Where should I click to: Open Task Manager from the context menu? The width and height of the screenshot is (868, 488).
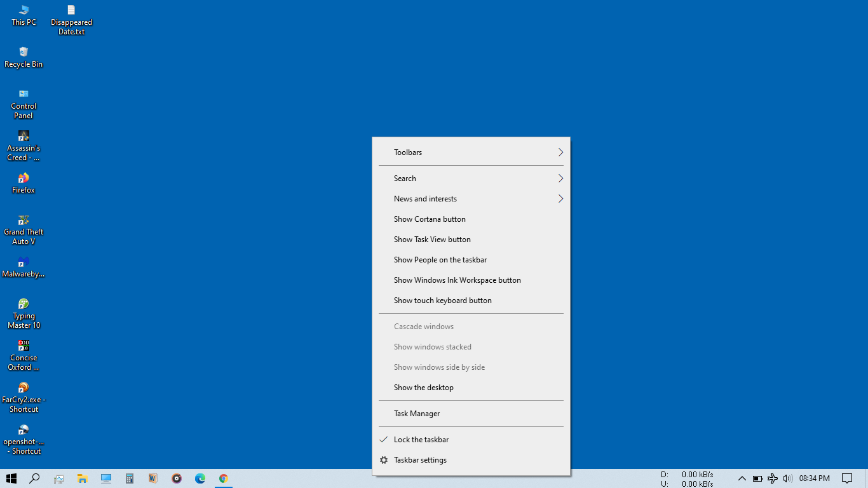click(416, 413)
